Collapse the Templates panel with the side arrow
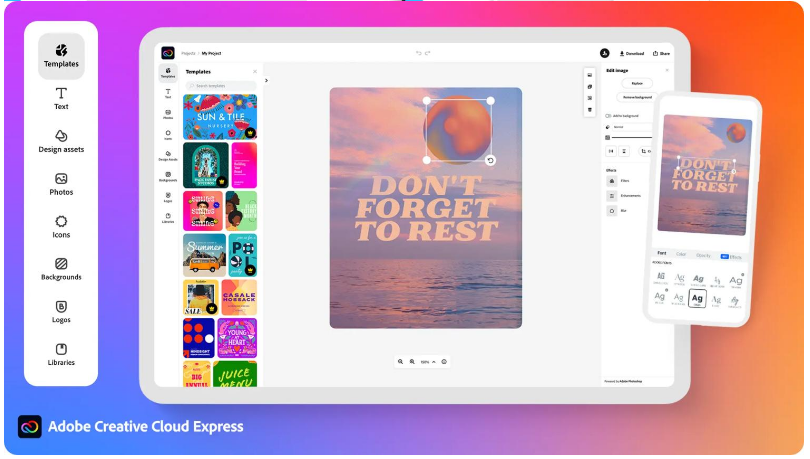 coord(267,80)
